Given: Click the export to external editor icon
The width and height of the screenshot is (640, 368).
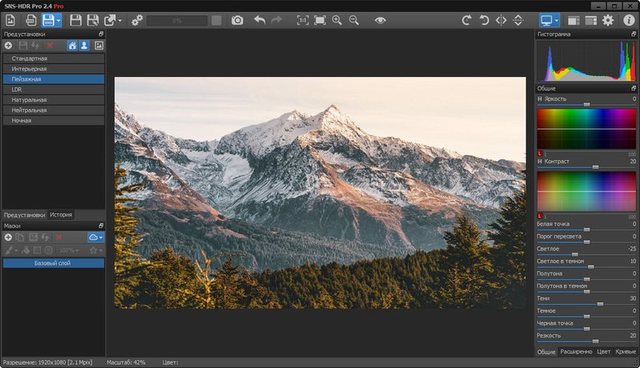Looking at the screenshot, I should click(x=110, y=20).
